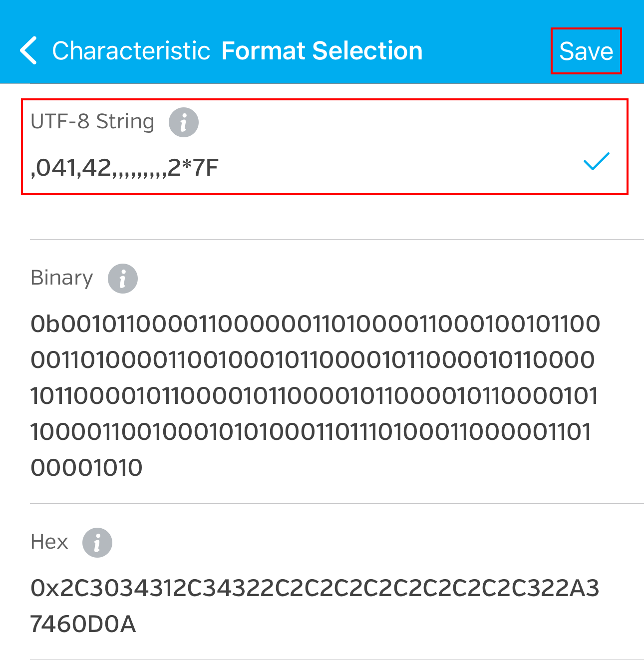Select the UTF-8 value ,041,42,,,,,,,,,2*7F

click(x=125, y=168)
